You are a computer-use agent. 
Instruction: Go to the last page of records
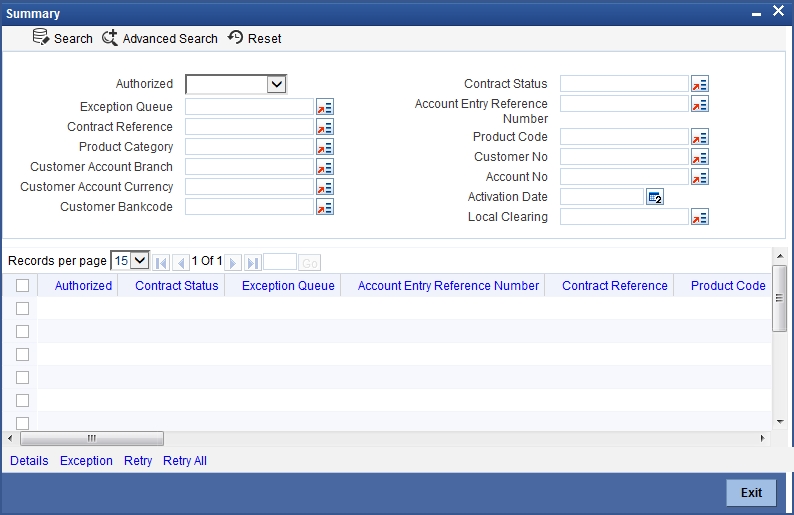253,263
